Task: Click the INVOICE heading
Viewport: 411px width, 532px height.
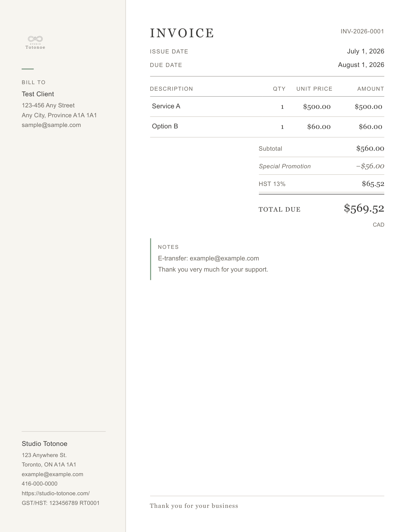Action: click(182, 33)
